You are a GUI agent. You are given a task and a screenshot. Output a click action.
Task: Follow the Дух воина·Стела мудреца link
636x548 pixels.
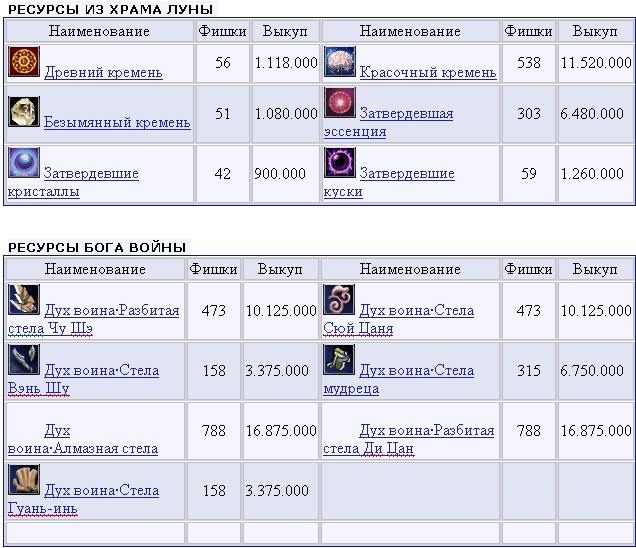416,370
